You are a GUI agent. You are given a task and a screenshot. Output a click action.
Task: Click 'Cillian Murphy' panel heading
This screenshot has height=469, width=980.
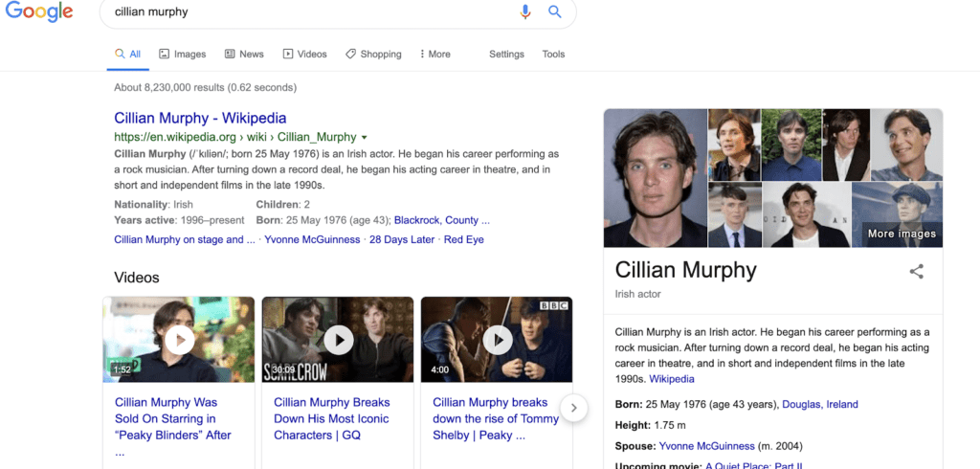(685, 270)
